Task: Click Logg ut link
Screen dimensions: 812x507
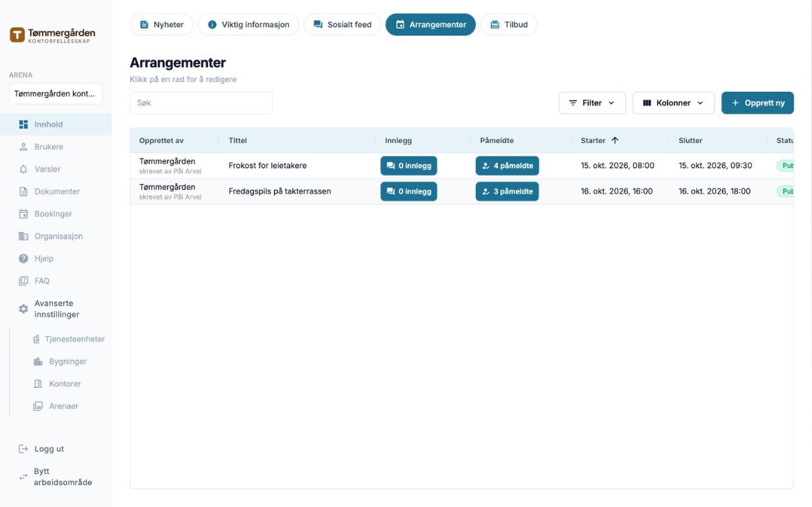Action: 49,449
